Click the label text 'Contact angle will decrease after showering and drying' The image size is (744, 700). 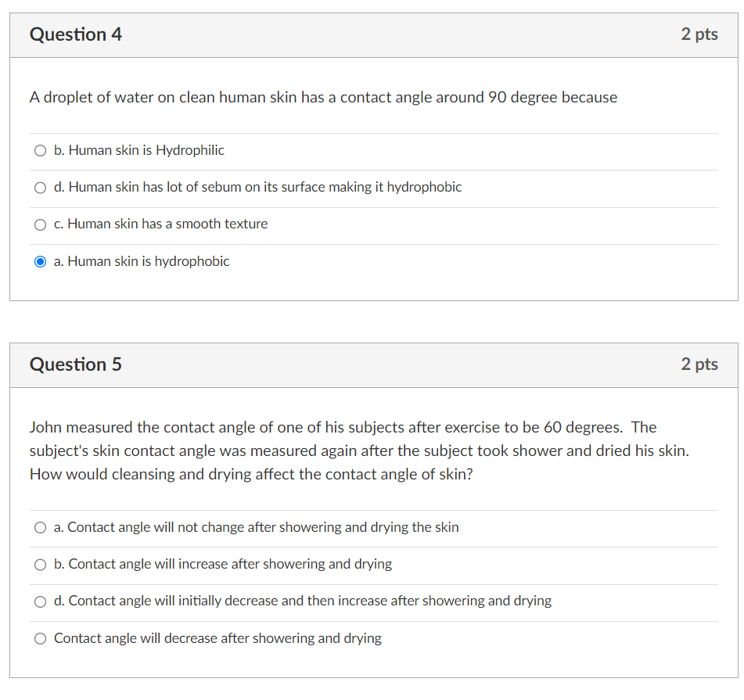click(x=217, y=638)
